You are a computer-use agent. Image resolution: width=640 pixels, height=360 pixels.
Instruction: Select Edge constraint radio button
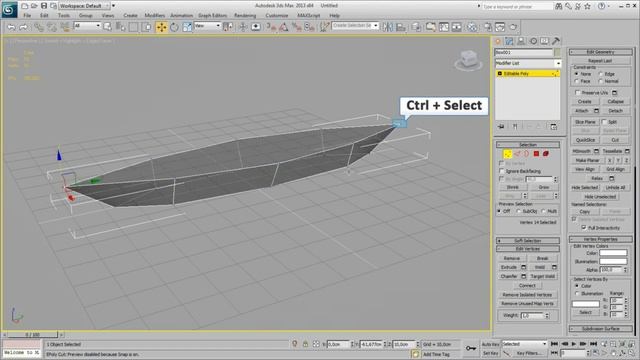pyautogui.click(x=601, y=74)
